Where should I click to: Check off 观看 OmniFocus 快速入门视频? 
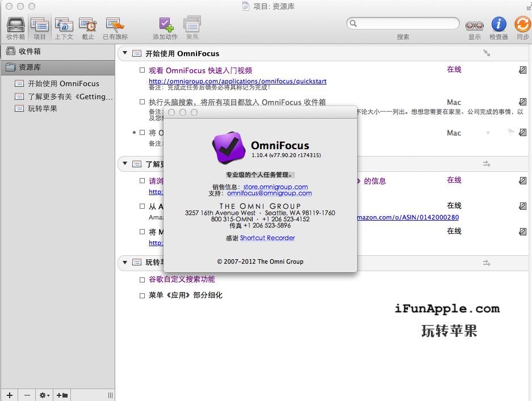[x=142, y=70]
